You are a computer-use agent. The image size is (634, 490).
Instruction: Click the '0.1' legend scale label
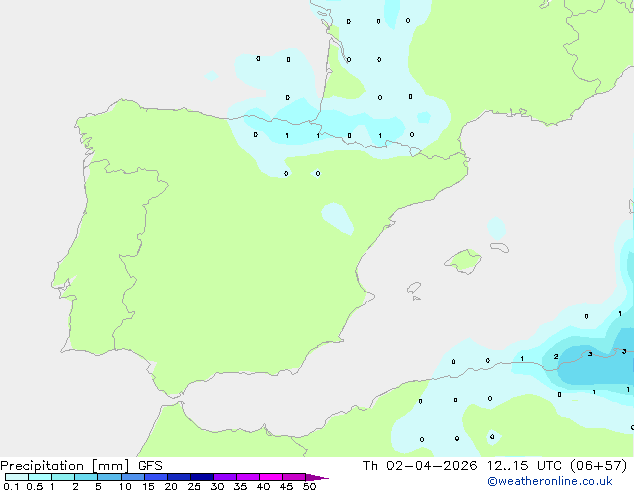click(11, 486)
